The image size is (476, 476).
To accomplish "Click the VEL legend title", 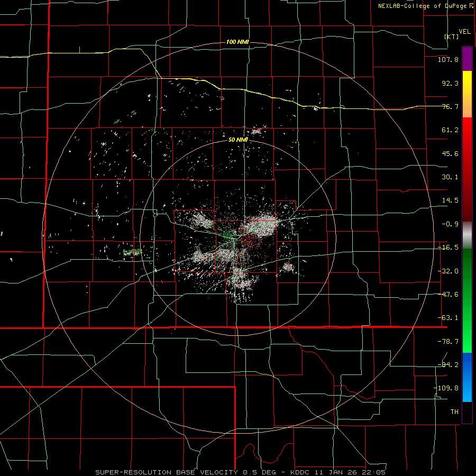I will [464, 32].
